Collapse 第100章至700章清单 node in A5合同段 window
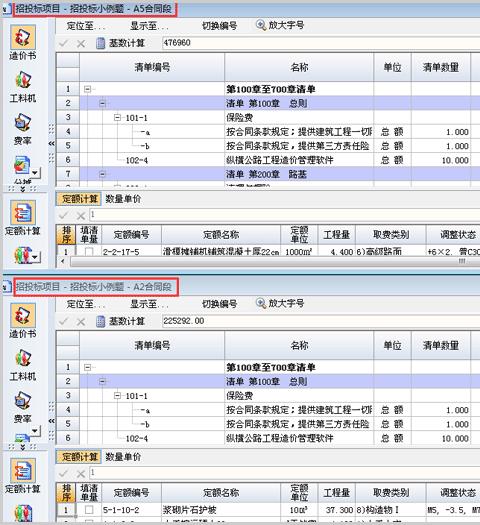This screenshot has height=525, width=480. point(87,89)
